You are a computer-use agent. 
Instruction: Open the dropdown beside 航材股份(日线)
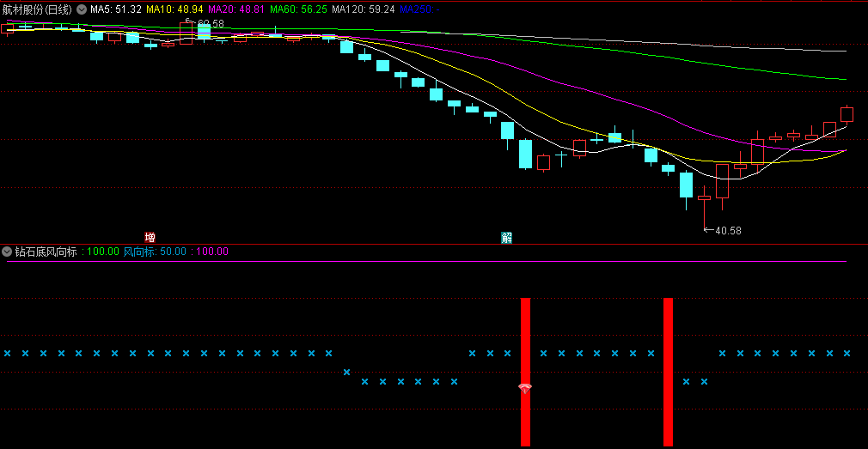click(82, 9)
